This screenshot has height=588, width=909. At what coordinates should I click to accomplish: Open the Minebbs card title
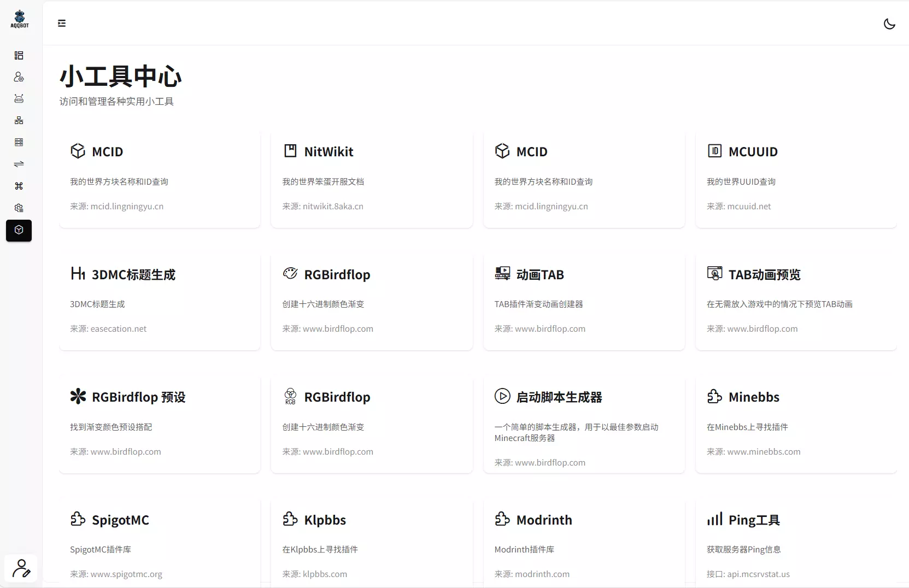[x=754, y=397]
